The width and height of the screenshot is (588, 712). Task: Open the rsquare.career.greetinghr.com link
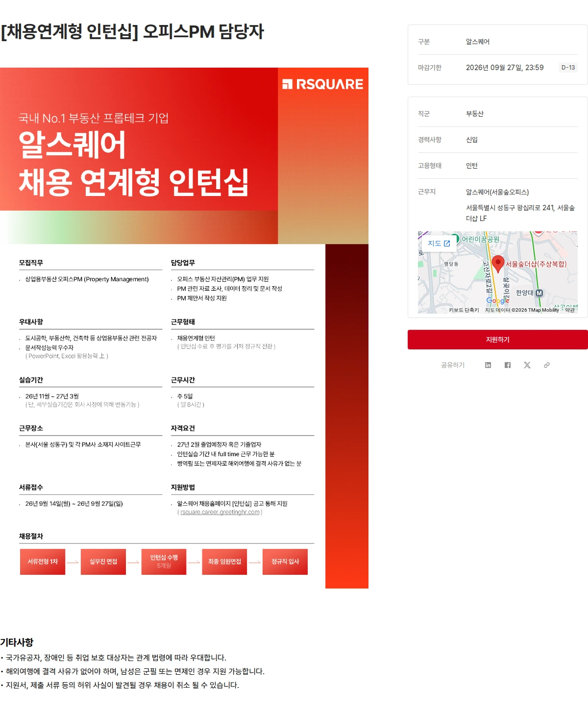(x=220, y=512)
